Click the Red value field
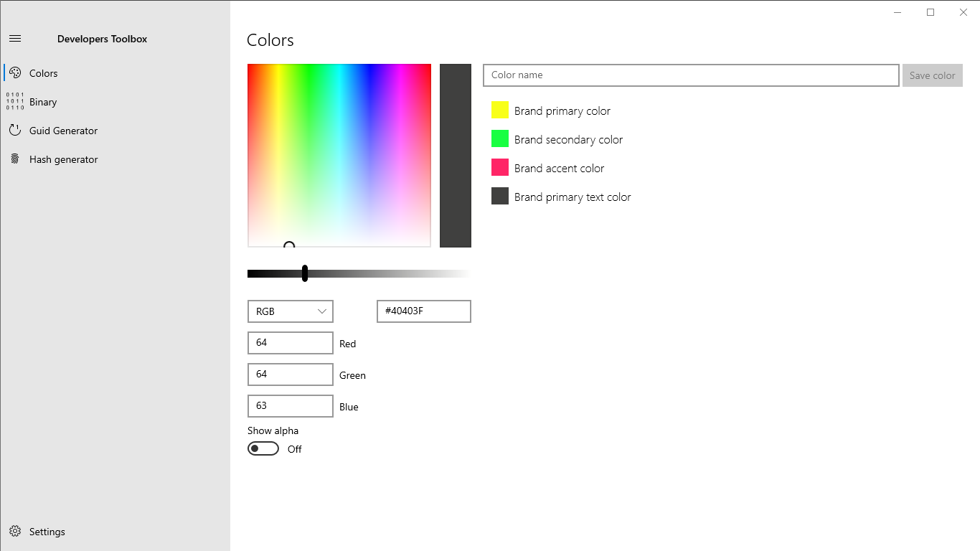980x551 pixels. coord(291,343)
